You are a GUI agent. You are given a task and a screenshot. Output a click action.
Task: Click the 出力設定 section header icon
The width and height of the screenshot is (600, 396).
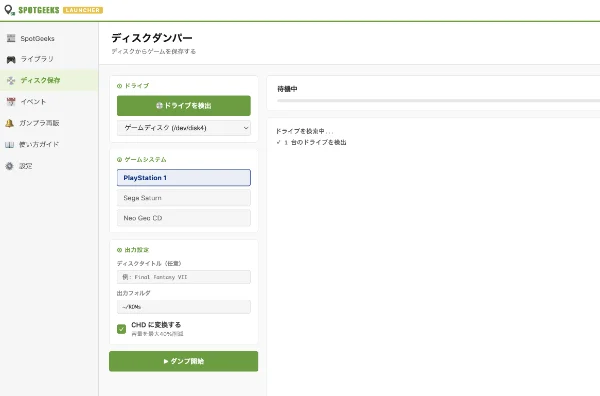119,250
